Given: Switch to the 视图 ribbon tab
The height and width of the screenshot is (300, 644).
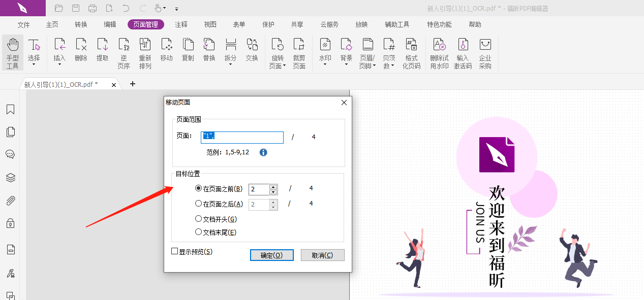Looking at the screenshot, I should click(209, 24).
